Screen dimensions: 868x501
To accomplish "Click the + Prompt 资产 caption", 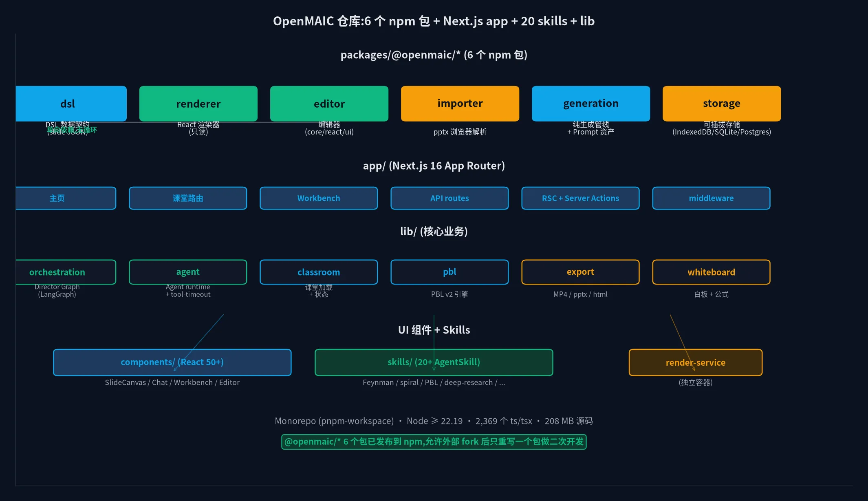I will point(591,132).
